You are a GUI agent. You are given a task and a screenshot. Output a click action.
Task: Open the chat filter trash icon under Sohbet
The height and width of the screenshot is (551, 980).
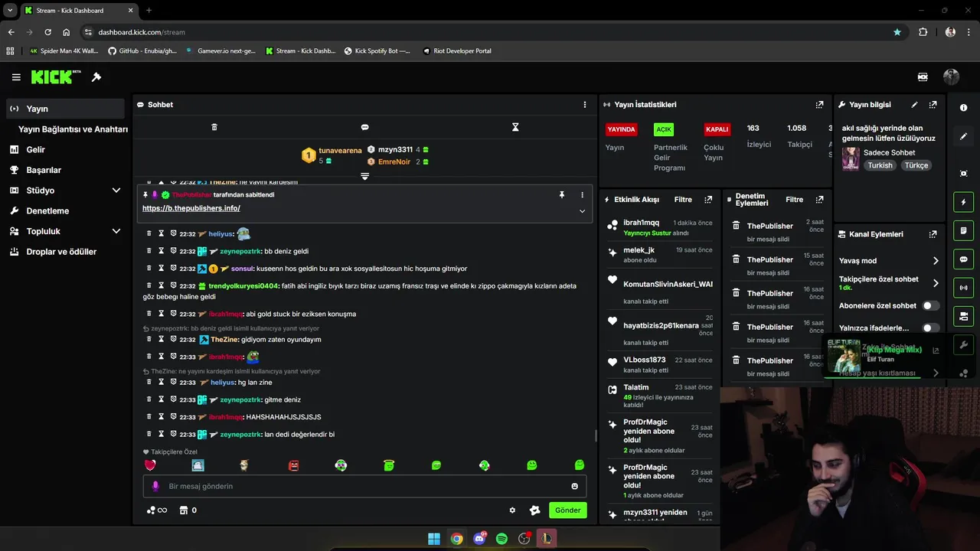click(x=214, y=127)
